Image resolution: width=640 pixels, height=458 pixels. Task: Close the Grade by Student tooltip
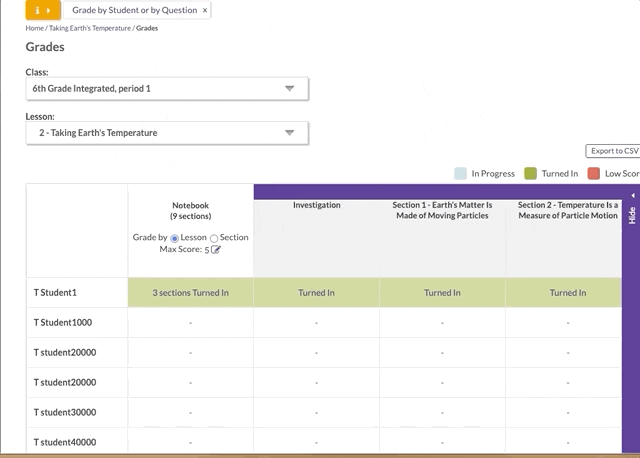pos(205,10)
